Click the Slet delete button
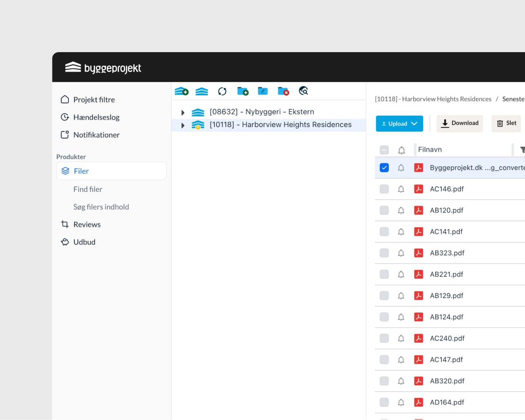 507,123
